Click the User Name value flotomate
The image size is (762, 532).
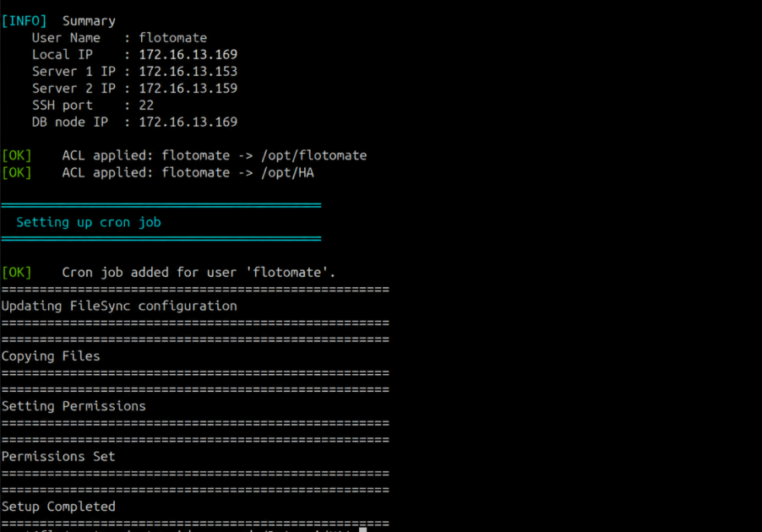[x=173, y=38]
